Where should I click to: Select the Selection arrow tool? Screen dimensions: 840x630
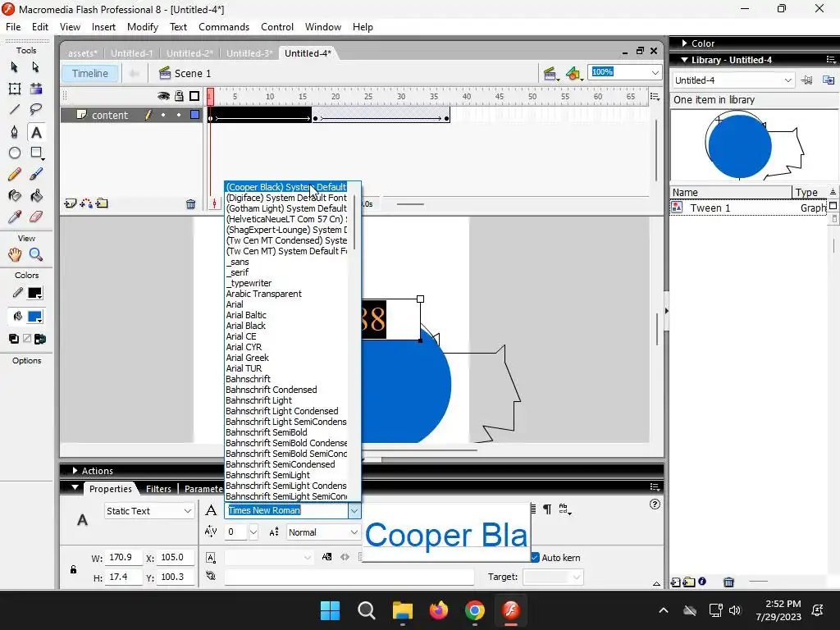pos(15,67)
